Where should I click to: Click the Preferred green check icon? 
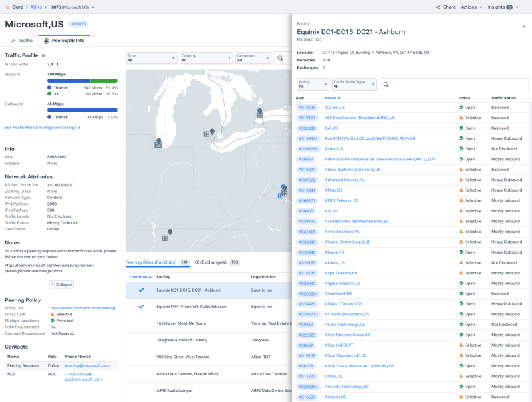53,321
